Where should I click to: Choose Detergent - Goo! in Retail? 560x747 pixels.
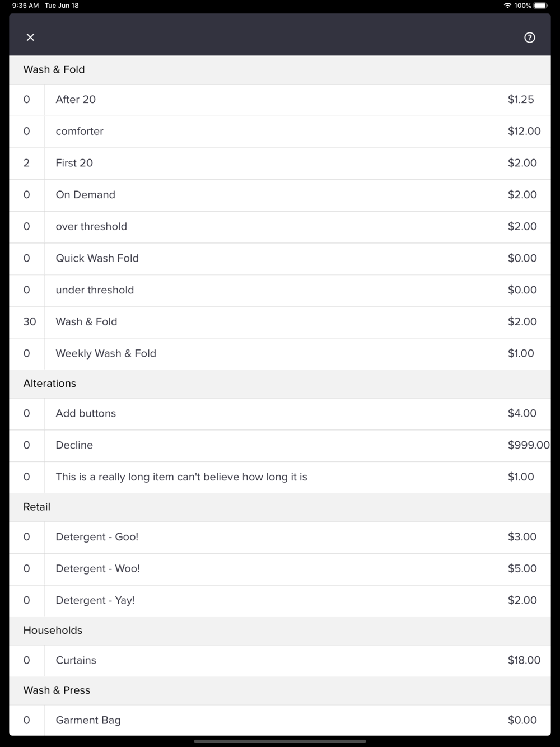[280, 537]
